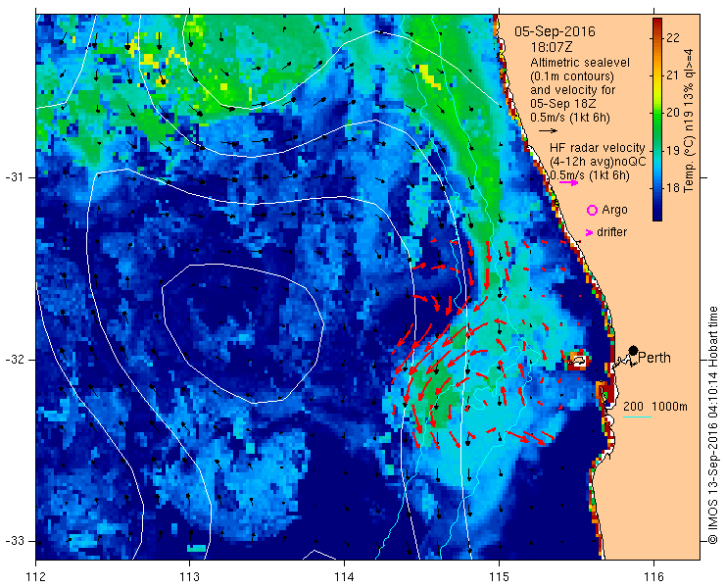Click the 19 label on temperature scale

tap(673, 150)
